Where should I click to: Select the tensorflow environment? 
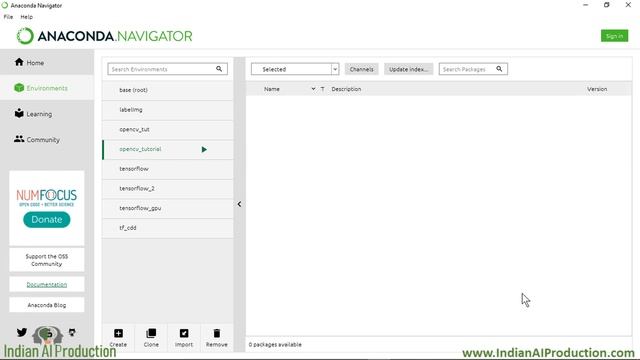click(x=168, y=169)
